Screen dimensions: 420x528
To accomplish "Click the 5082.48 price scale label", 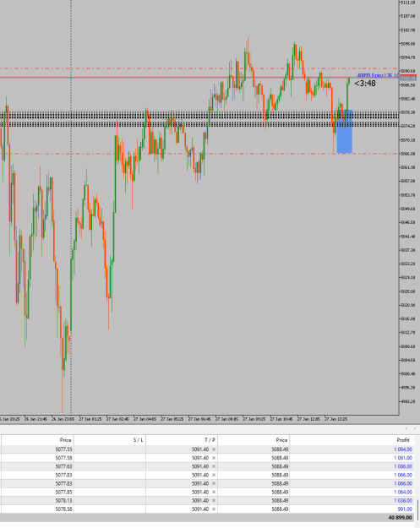I will click(x=408, y=99).
